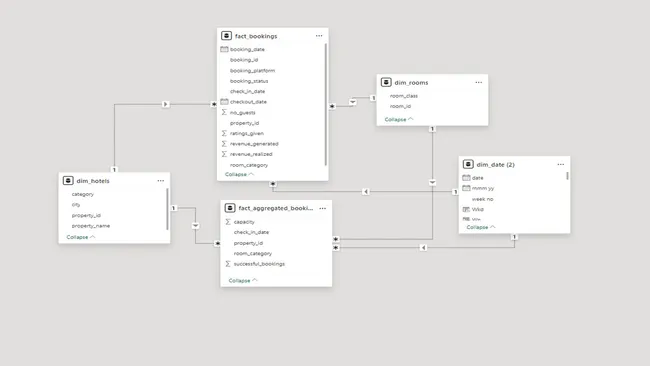Click filter arrow on dim_date to fact_aggregated relationship

click(423, 247)
